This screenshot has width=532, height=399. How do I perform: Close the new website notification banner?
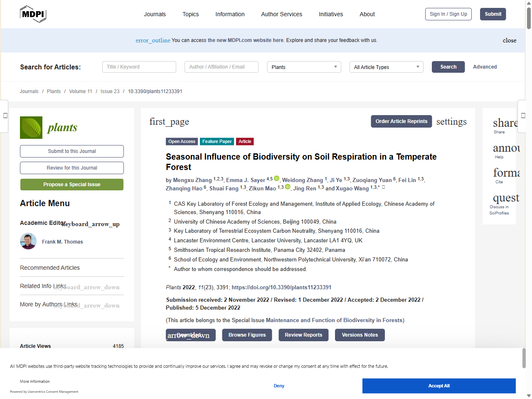[509, 40]
